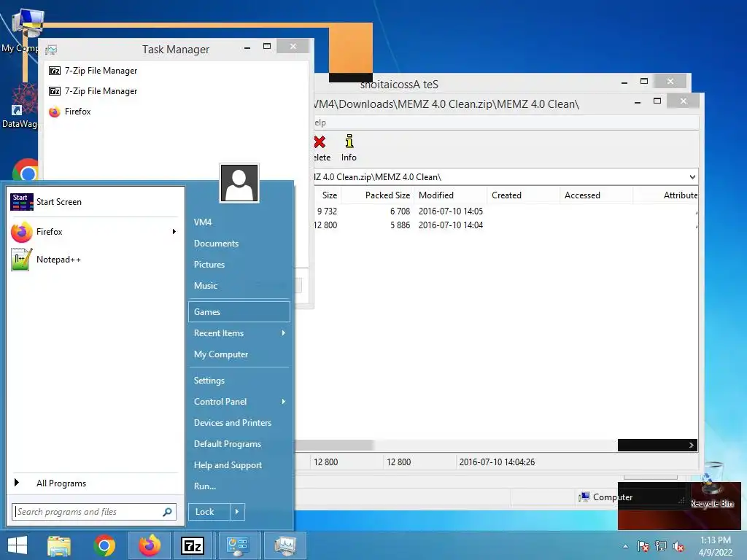Open Devices and Printers
This screenshot has height=560, width=747.
pyautogui.click(x=239, y=423)
